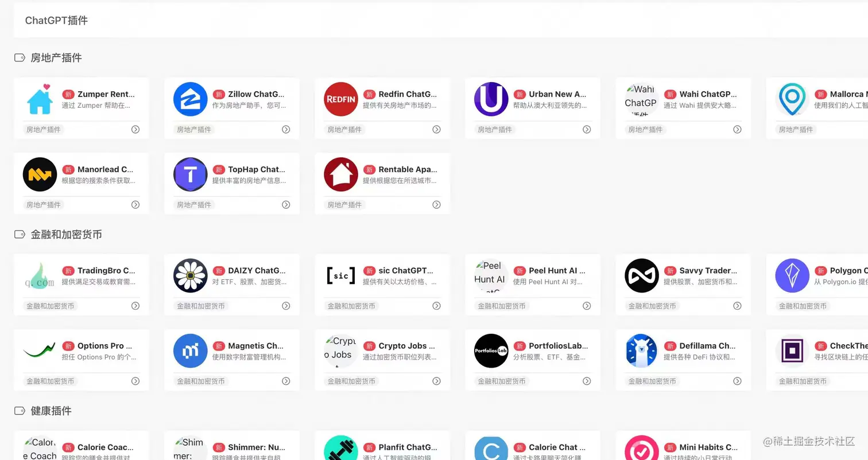
Task: Click the DAIZY daisy flower logo
Action: click(191, 276)
